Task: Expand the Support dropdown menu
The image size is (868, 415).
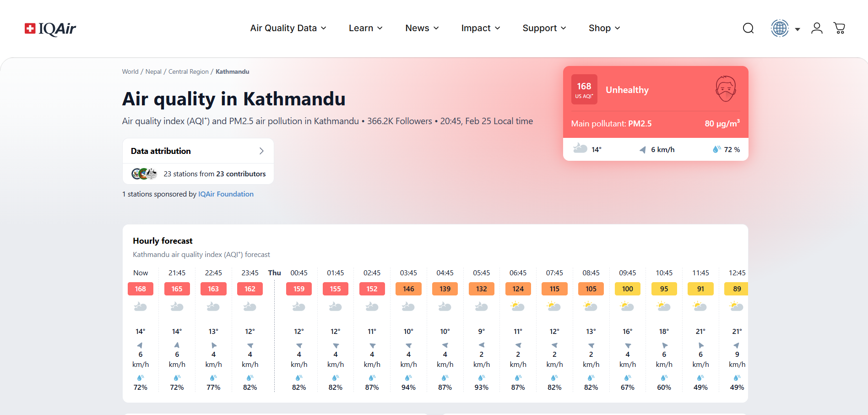Action: tap(544, 28)
